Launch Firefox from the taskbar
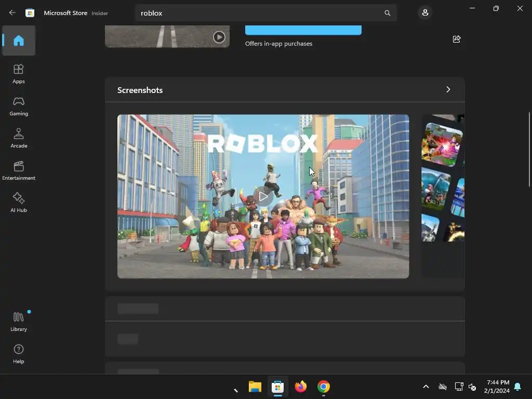Screen dimensions: 532x399 [301, 387]
